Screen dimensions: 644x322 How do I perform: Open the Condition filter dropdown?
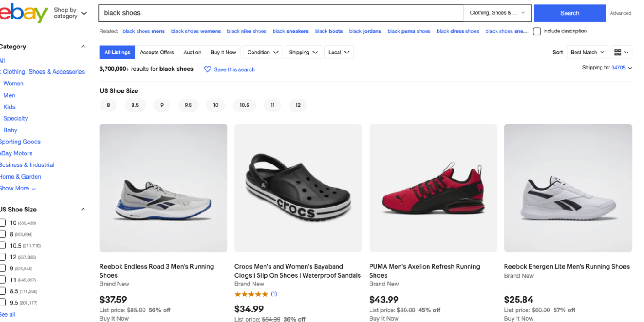coord(263,53)
